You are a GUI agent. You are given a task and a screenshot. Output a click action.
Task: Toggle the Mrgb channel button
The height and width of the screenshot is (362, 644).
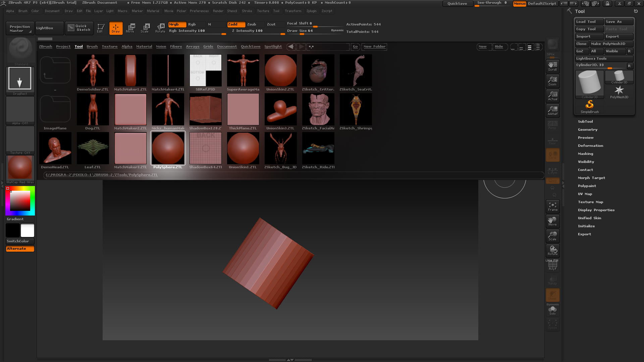coord(177,24)
